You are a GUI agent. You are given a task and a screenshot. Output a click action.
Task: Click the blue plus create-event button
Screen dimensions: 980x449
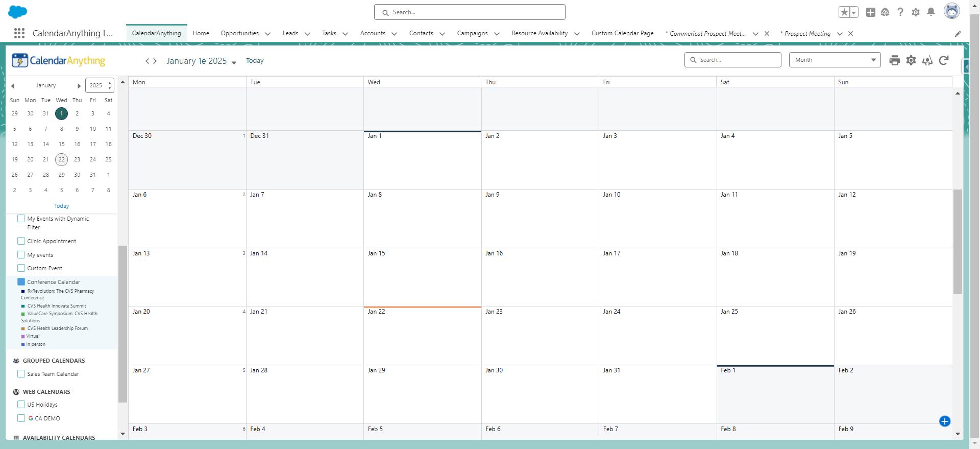click(944, 421)
